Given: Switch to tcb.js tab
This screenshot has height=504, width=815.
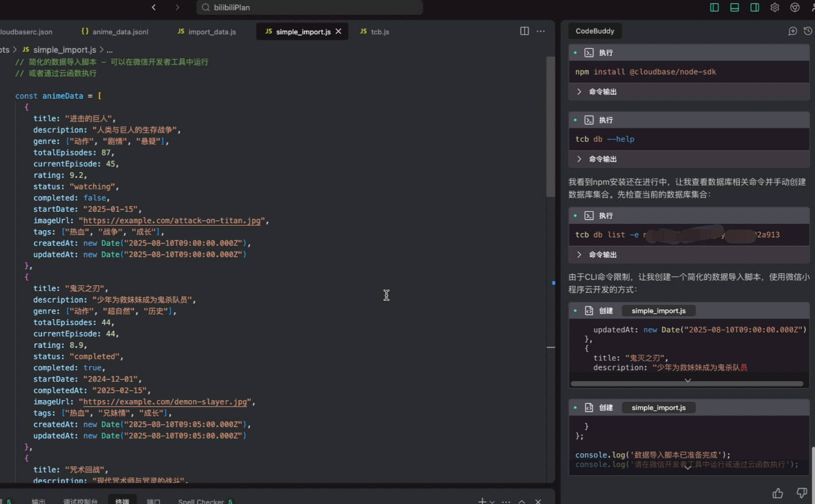Looking at the screenshot, I should click(x=375, y=32).
